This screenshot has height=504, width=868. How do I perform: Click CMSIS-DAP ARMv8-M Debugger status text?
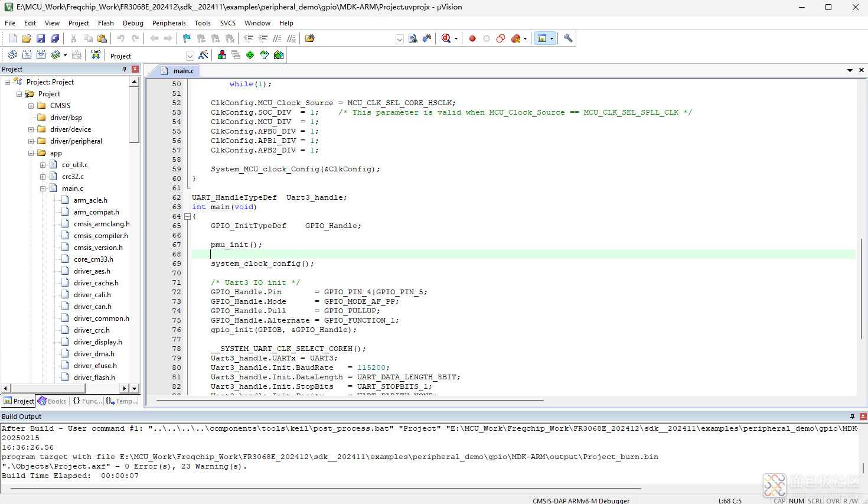point(581,500)
